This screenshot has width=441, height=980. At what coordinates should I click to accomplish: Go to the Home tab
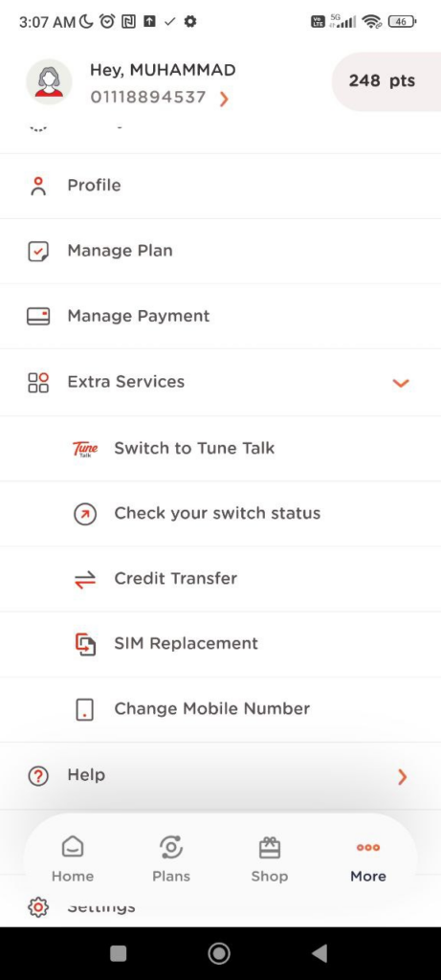click(x=73, y=860)
